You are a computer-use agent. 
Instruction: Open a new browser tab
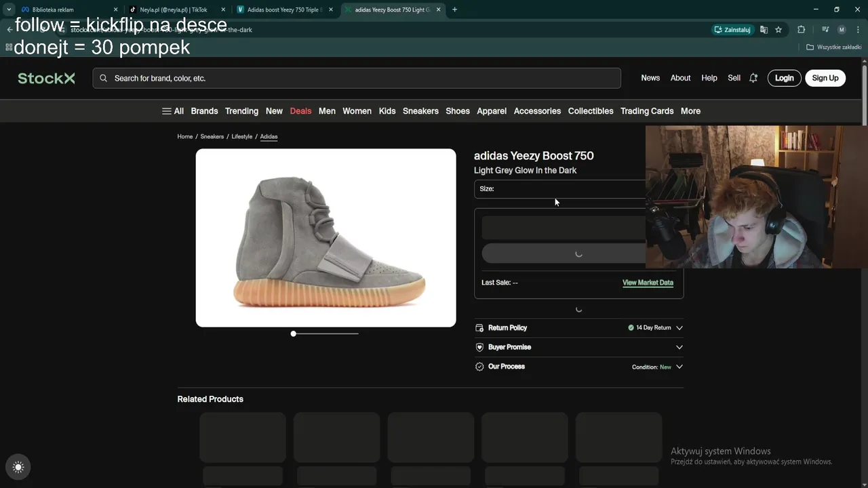click(454, 9)
